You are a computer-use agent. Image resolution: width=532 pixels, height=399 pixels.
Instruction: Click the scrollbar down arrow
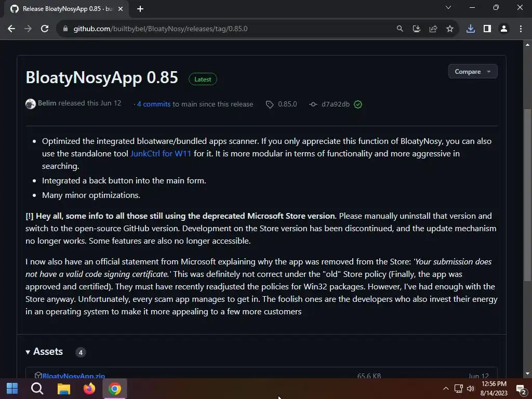527,374
